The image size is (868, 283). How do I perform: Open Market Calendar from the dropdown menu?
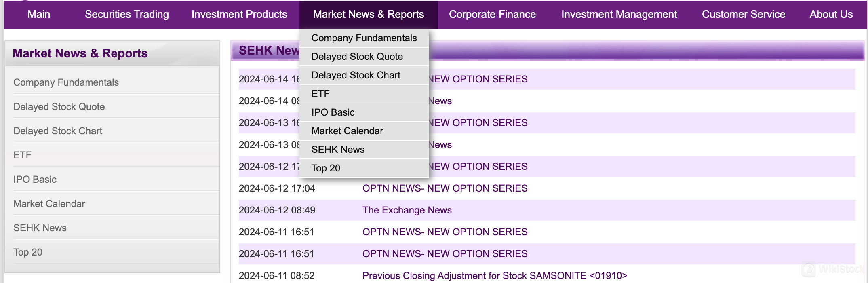pyautogui.click(x=347, y=131)
